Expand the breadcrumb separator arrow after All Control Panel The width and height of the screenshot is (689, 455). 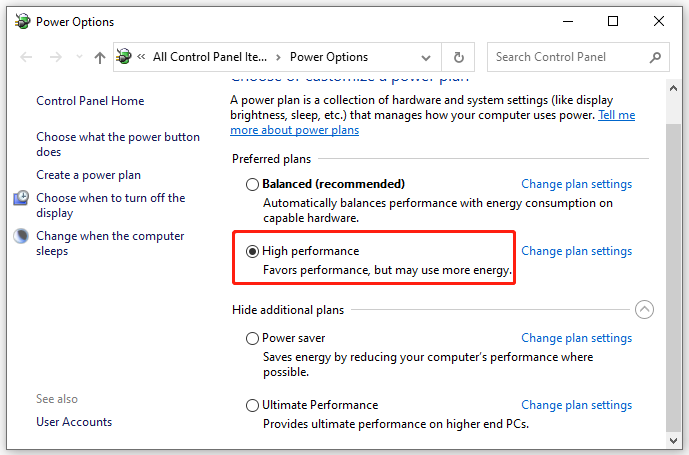(x=278, y=57)
